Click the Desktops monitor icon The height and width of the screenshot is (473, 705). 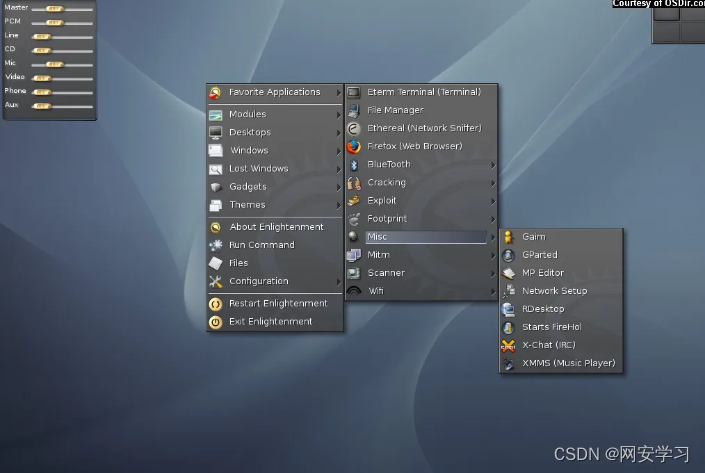[x=215, y=133]
